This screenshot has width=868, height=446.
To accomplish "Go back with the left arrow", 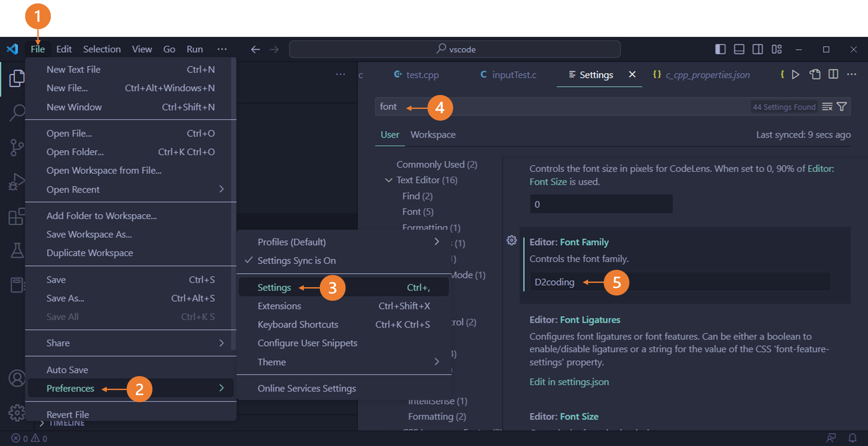I will pyautogui.click(x=255, y=49).
